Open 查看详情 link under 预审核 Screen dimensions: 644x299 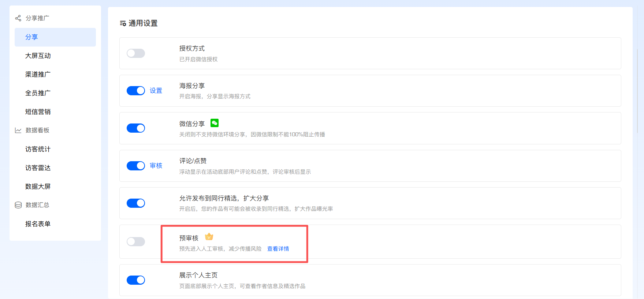(278, 249)
